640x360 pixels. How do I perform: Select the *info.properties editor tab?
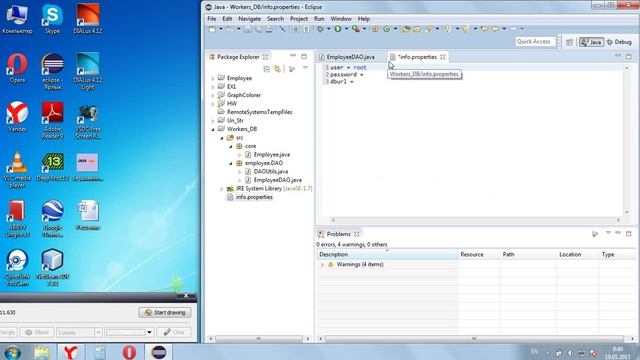[x=417, y=57]
